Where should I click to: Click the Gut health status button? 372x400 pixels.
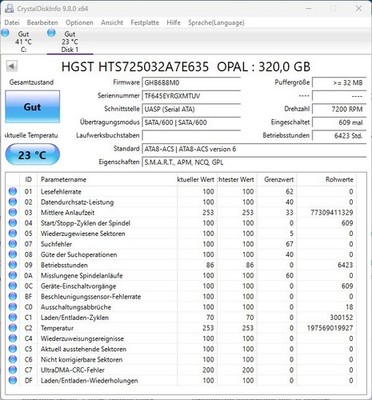[33, 107]
